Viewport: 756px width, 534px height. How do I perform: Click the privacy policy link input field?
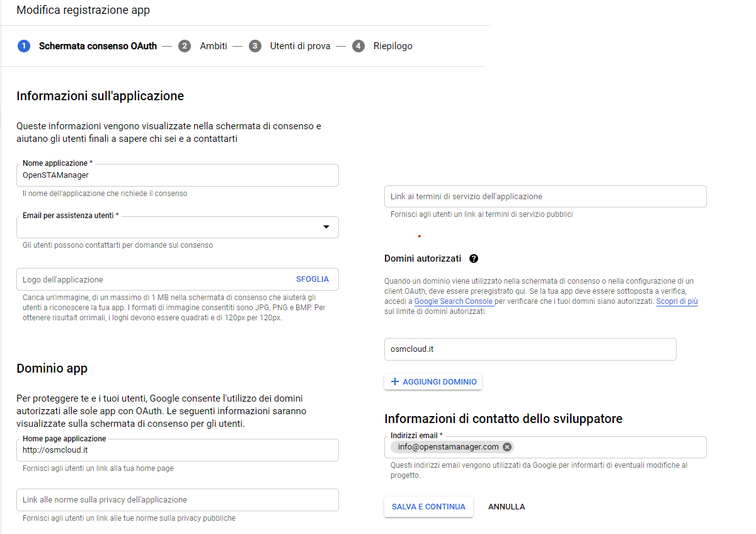click(177, 500)
